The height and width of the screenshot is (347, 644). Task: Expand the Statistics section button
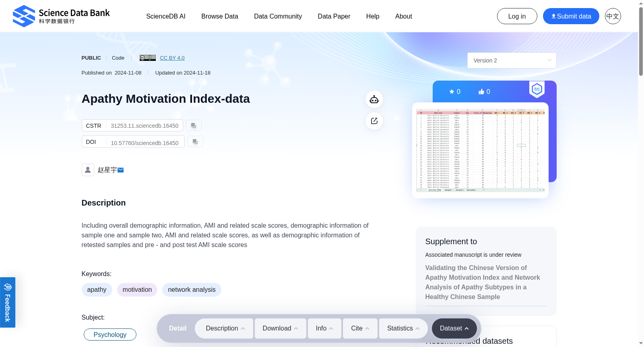403,328
